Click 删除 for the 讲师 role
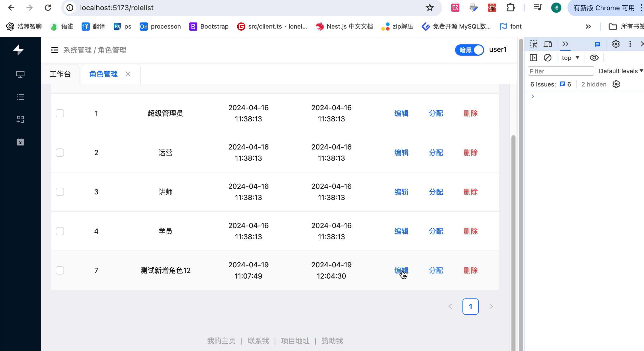Screen dimensions: 644x351 (470, 192)
